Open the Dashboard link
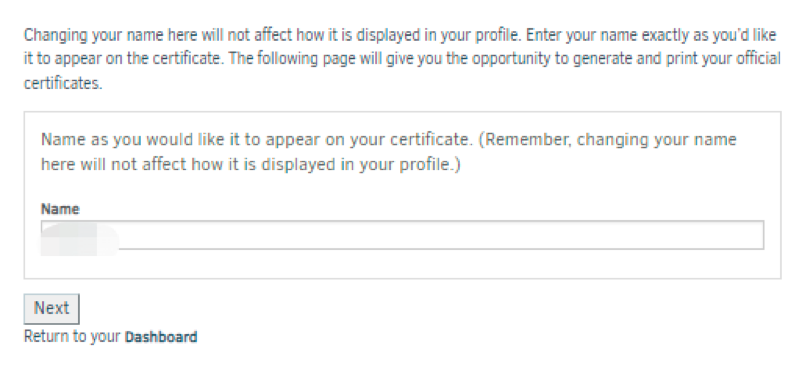 pyautogui.click(x=161, y=337)
